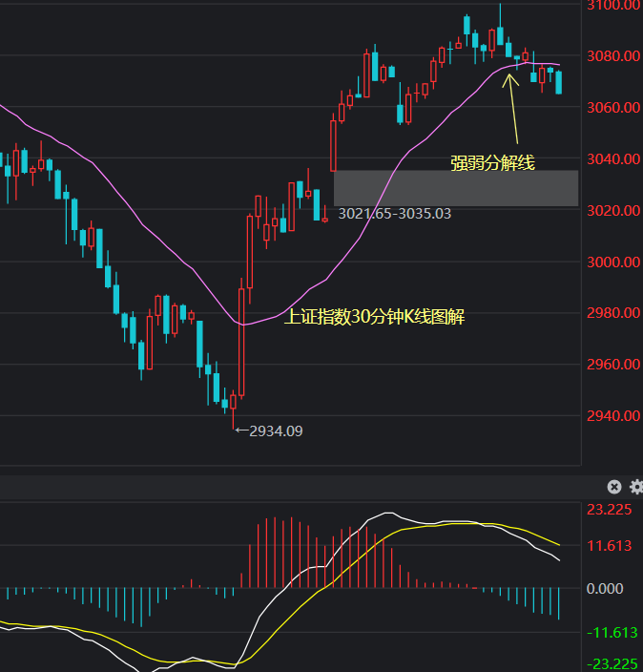This screenshot has height=672, width=643.
Task: Select the gray 3021.65-3035.03 gap zone rectangle
Action: point(456,187)
